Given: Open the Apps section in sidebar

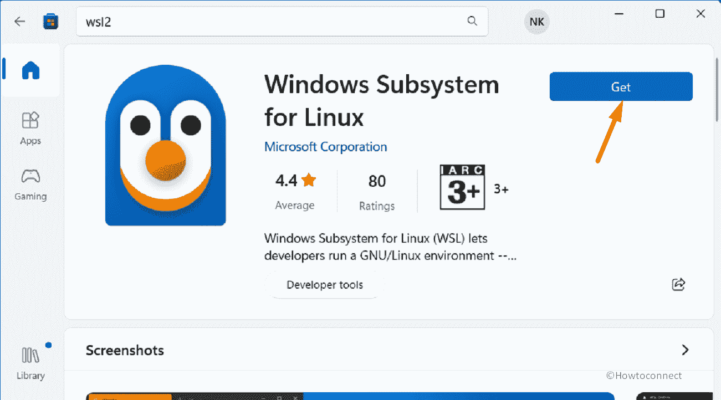Looking at the screenshot, I should 30,129.
